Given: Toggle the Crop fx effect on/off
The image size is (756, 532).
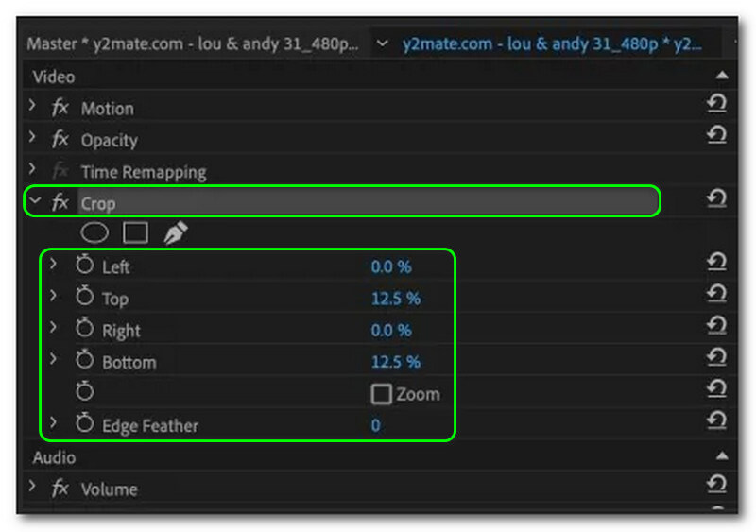Looking at the screenshot, I should pos(60,202).
